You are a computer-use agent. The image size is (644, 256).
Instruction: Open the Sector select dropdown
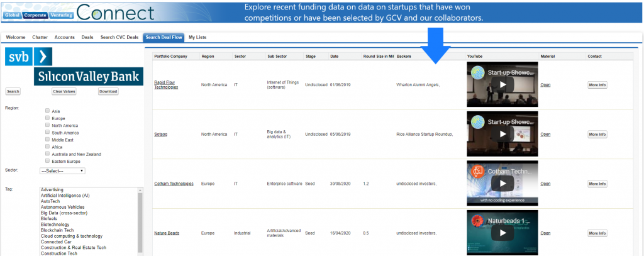pyautogui.click(x=62, y=170)
